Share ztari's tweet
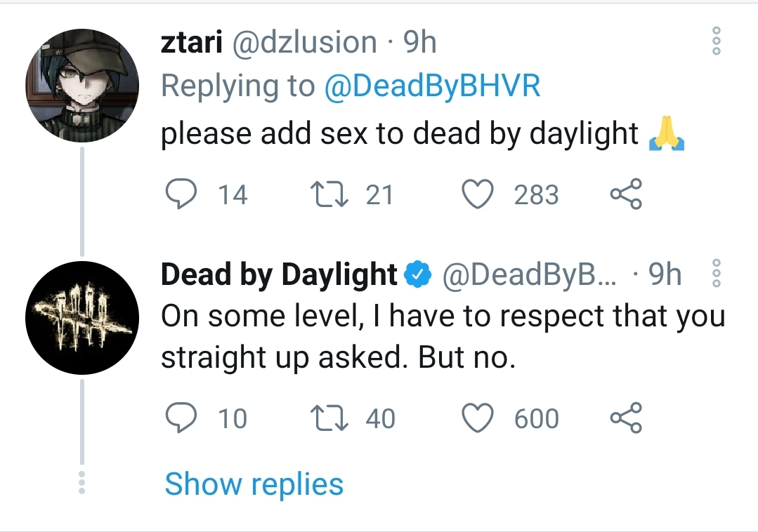The image size is (758, 532). (626, 194)
